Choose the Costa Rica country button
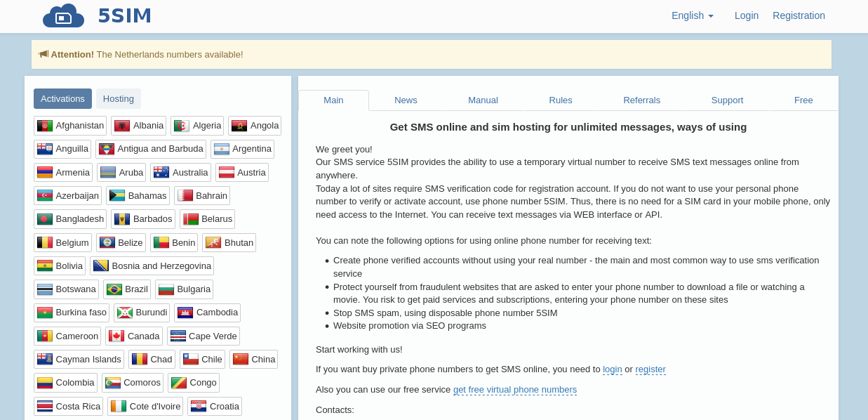Image resolution: width=868 pixels, height=420 pixels. (x=68, y=406)
